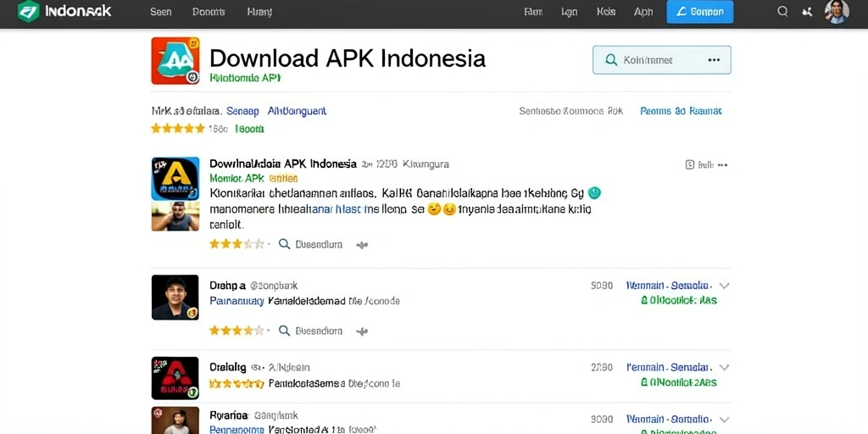Select the 'Rex' top-right nav item

coord(533,12)
